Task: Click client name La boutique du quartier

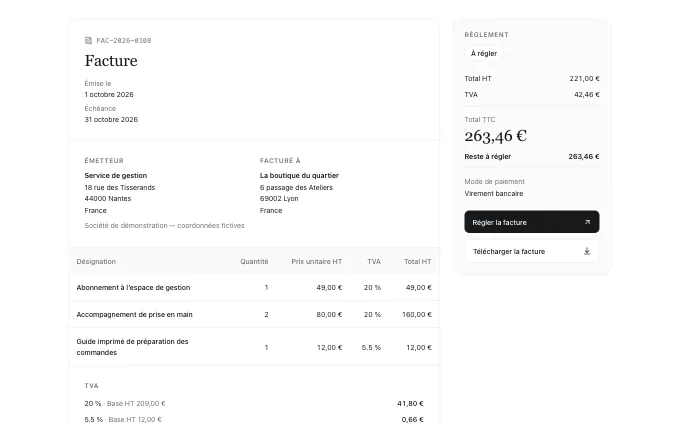Action: [x=299, y=176]
